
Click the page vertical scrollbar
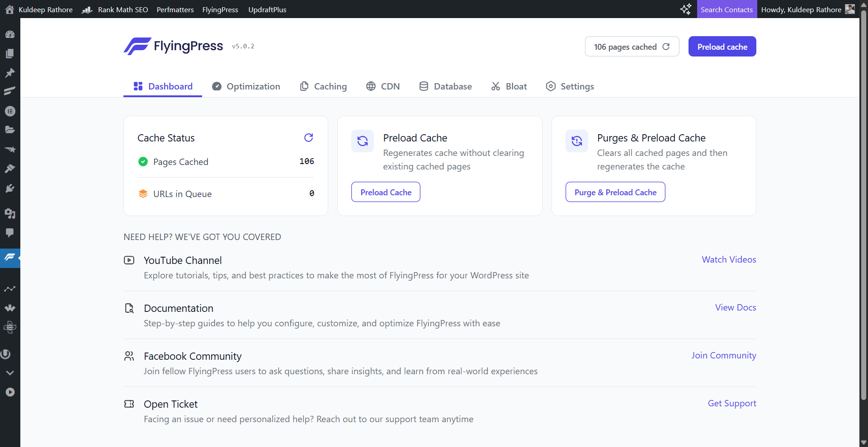(863, 205)
